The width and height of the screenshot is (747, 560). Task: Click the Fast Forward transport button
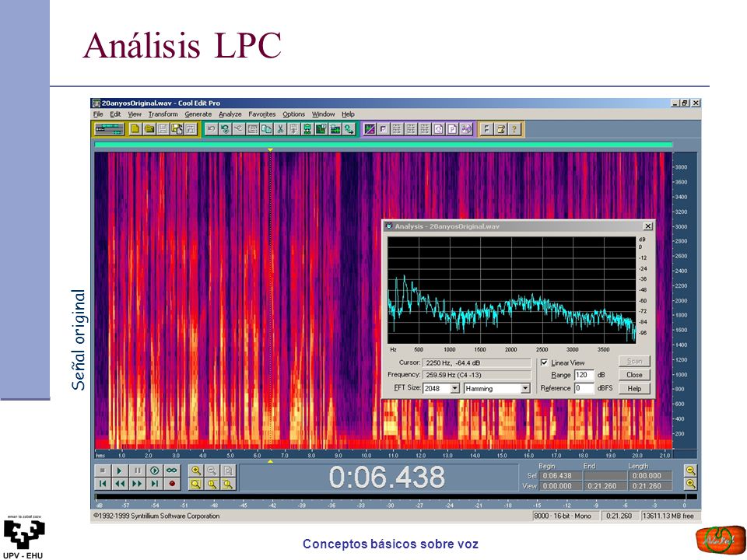point(137,484)
